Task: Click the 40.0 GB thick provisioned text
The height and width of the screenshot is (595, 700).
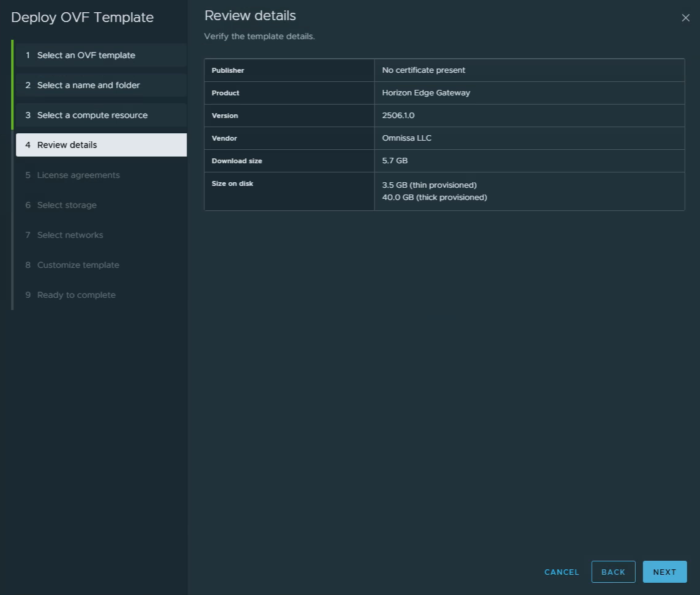Action: click(434, 198)
